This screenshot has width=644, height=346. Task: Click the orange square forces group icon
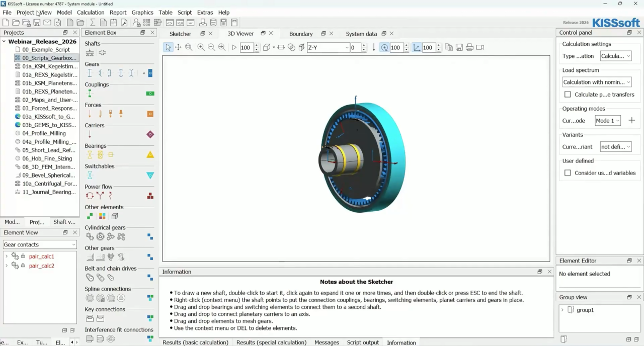pyautogui.click(x=150, y=114)
